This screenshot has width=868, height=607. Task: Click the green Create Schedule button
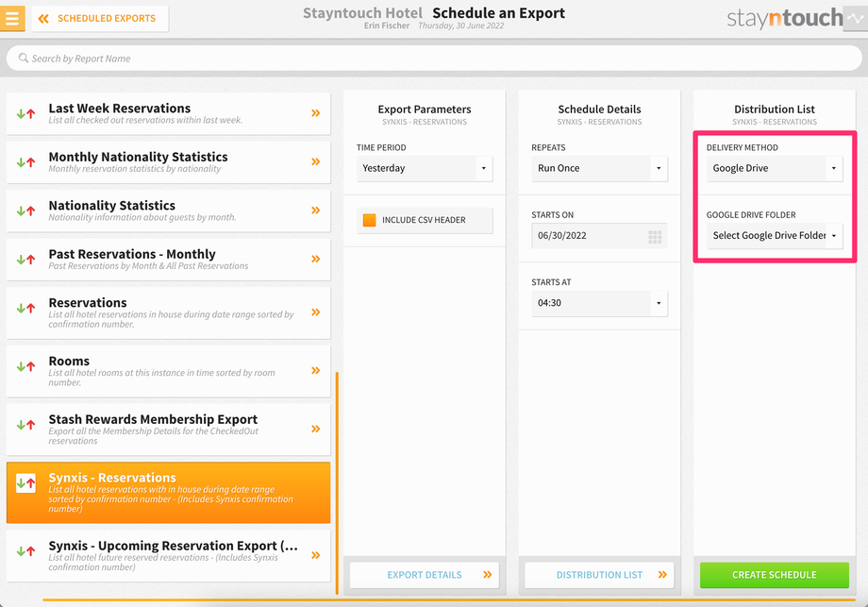pyautogui.click(x=775, y=575)
